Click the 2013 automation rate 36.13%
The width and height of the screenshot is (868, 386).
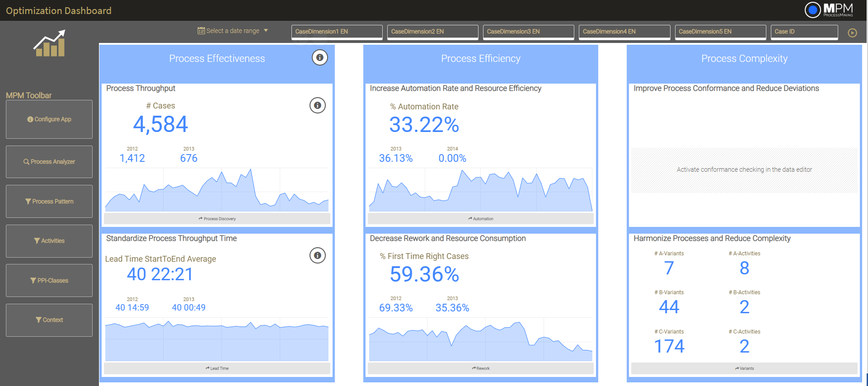pyautogui.click(x=396, y=158)
